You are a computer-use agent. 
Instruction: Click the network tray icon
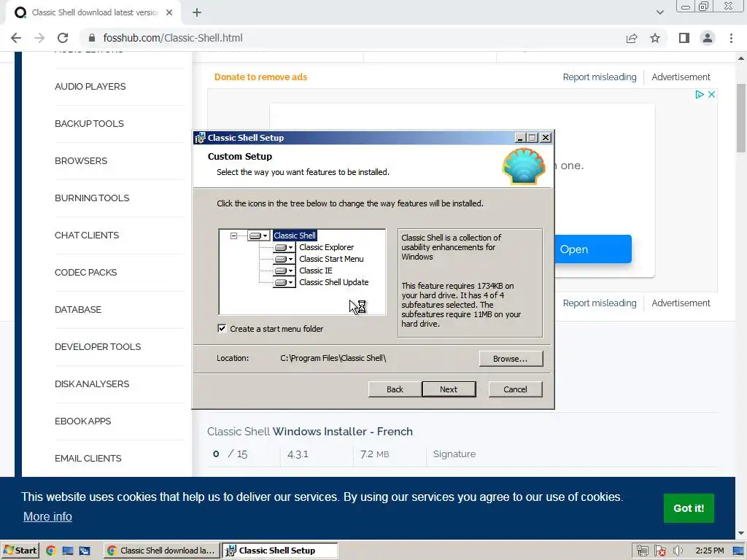642,551
